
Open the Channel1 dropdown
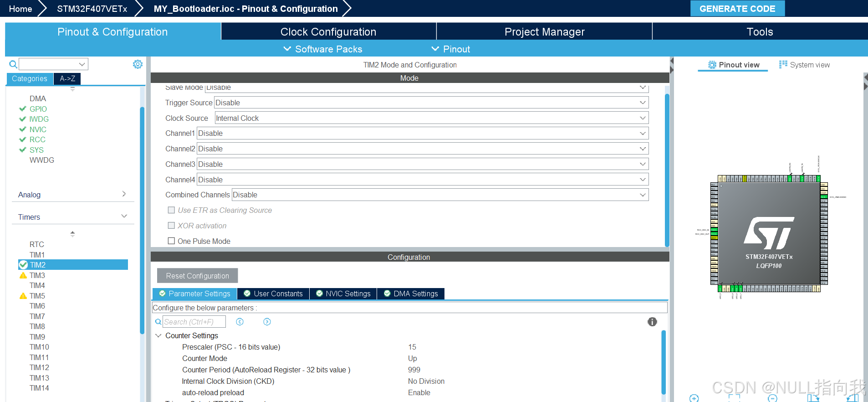coord(423,133)
